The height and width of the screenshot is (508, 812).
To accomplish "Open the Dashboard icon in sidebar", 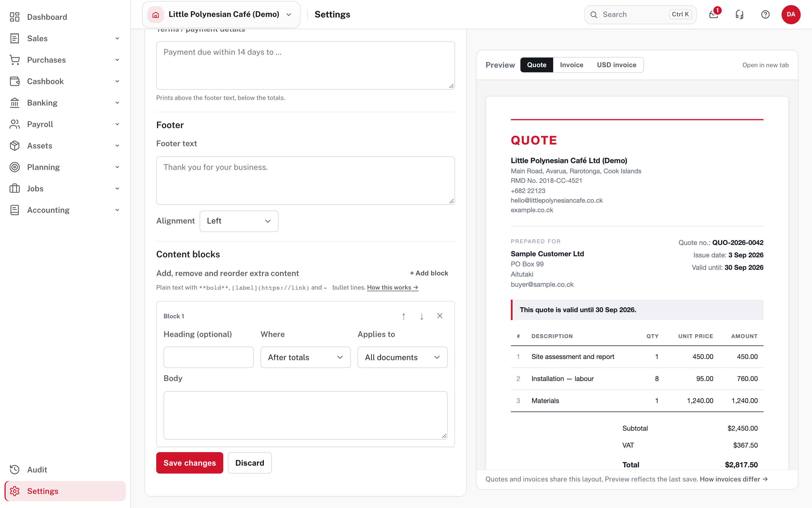I will [x=14, y=17].
